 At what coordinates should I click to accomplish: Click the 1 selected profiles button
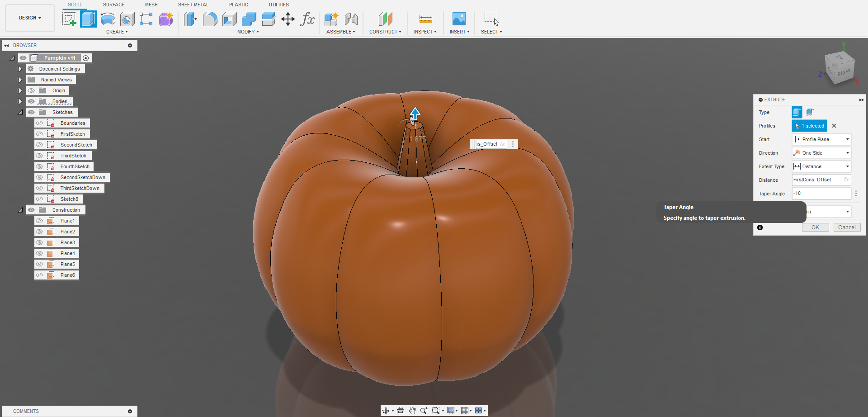(809, 126)
